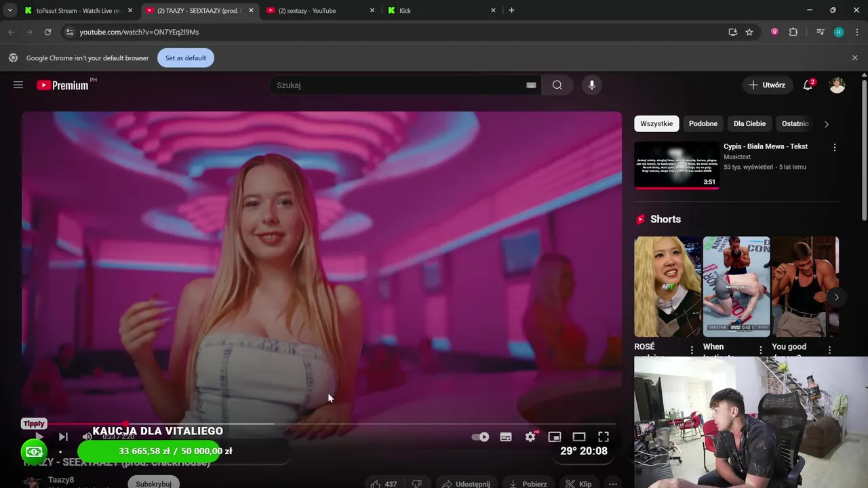Switch to miniplayer mode
This screenshot has height=488, width=868.
tap(555, 437)
